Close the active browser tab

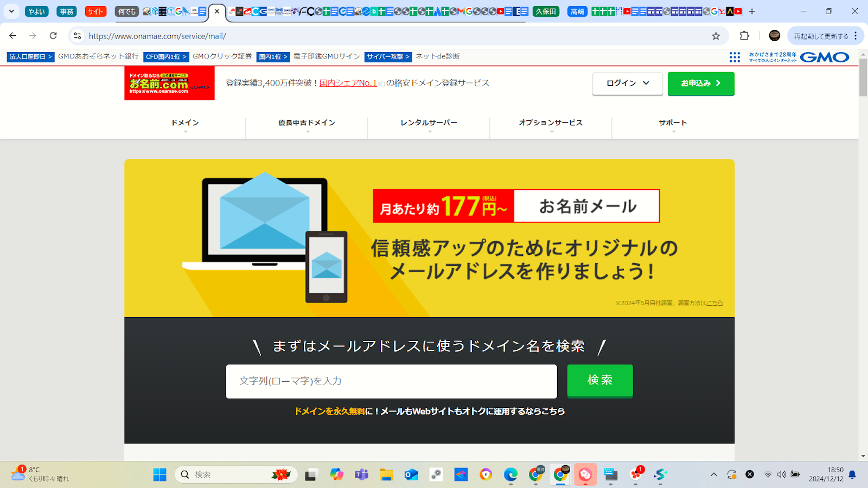point(217,11)
